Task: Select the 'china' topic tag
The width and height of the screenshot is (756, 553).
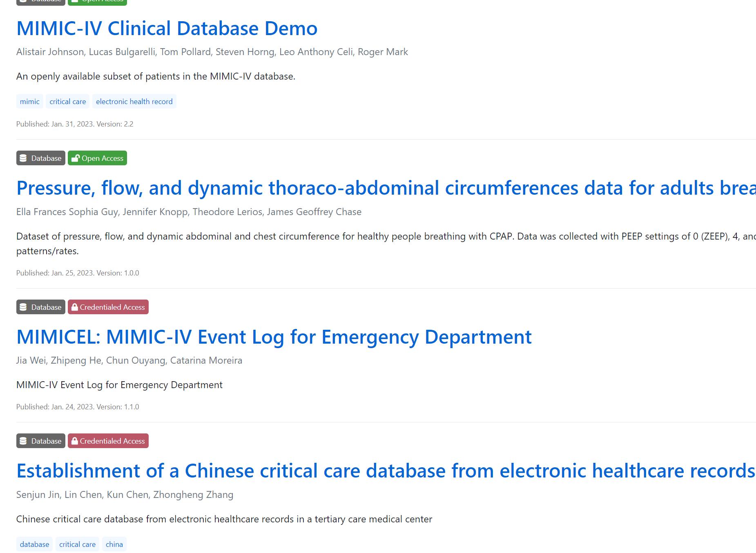Action: (x=114, y=544)
